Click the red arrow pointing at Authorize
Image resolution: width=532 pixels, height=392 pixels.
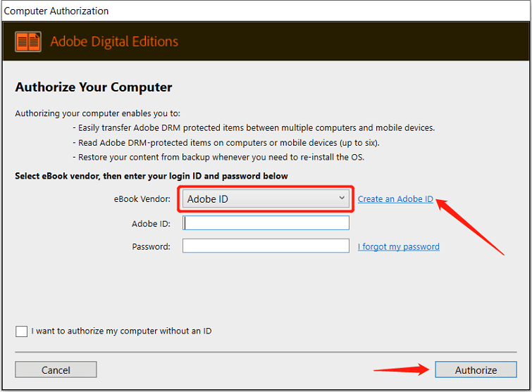[x=402, y=369]
